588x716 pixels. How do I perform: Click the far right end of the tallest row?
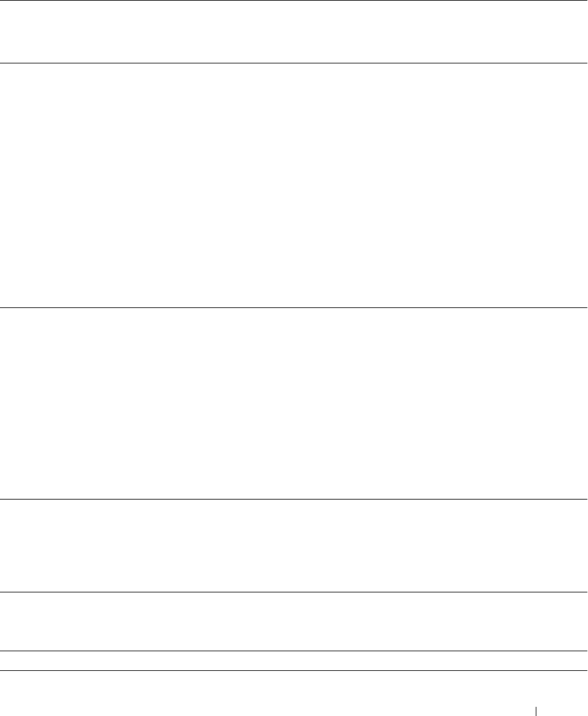pos(581,185)
